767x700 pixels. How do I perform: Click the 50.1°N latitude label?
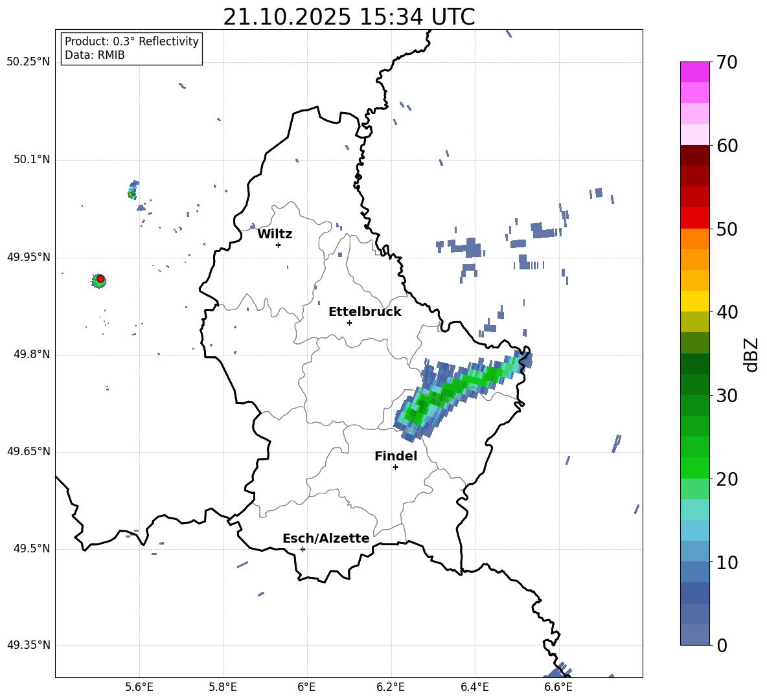click(x=31, y=159)
